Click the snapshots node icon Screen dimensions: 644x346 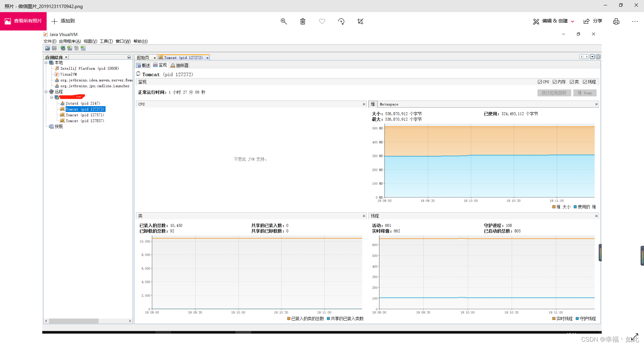click(51, 127)
